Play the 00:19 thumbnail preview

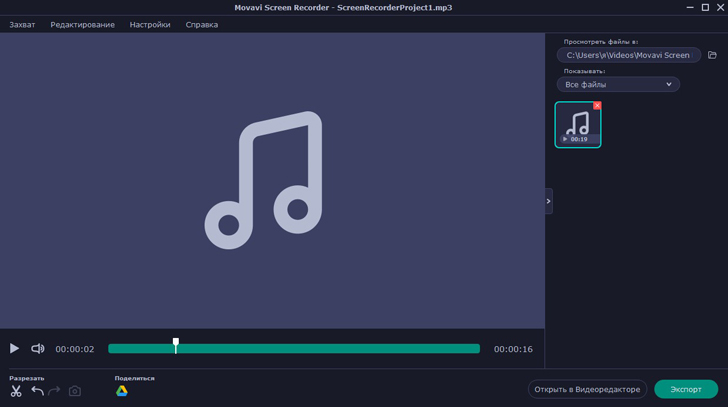coord(565,139)
